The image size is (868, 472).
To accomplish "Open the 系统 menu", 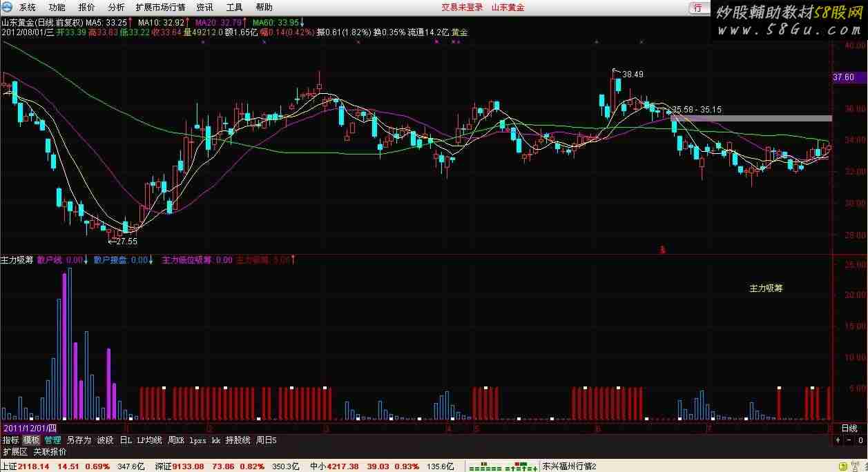I will 28,8.
